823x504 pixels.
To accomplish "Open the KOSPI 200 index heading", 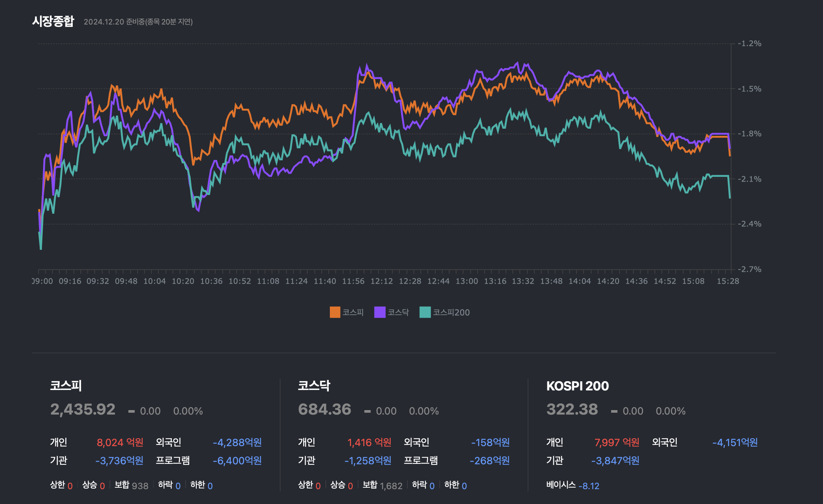I will pyautogui.click(x=577, y=386).
